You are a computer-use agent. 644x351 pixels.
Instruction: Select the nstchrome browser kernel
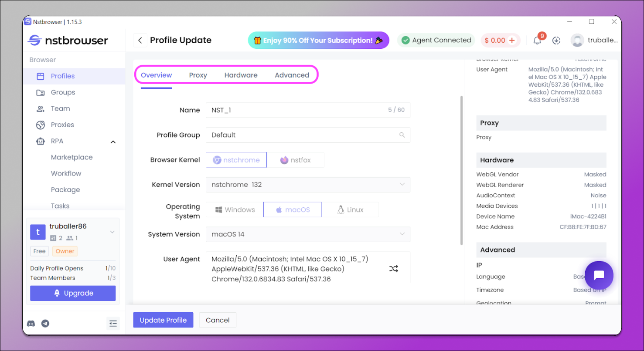coord(236,160)
